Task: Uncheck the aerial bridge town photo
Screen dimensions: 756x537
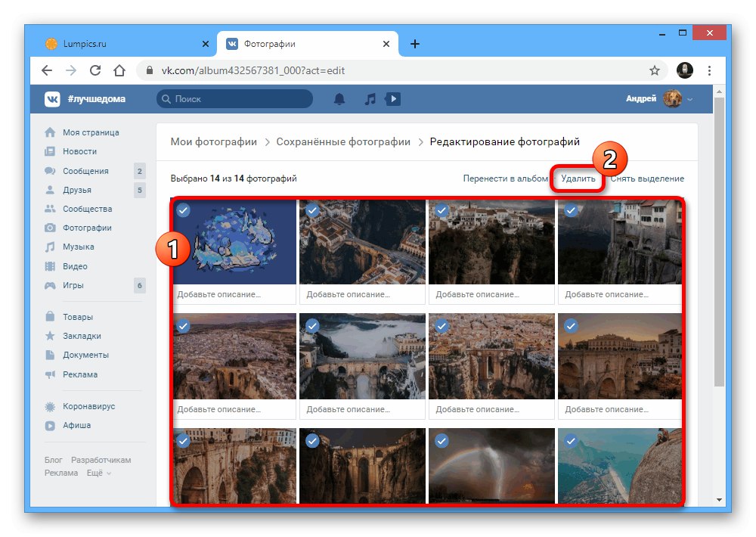Action: click(x=312, y=210)
